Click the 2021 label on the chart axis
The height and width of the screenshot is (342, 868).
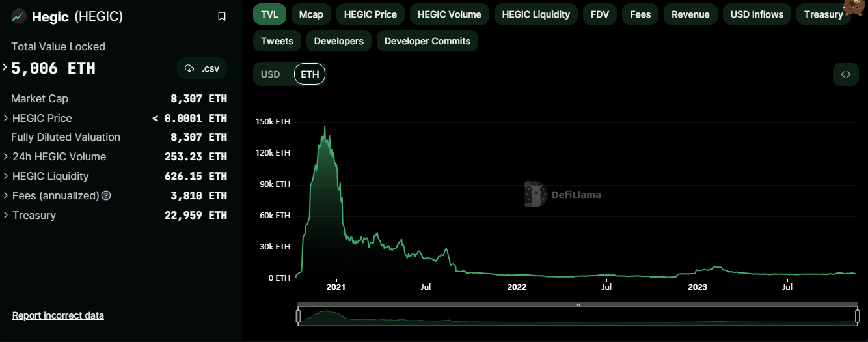click(336, 286)
